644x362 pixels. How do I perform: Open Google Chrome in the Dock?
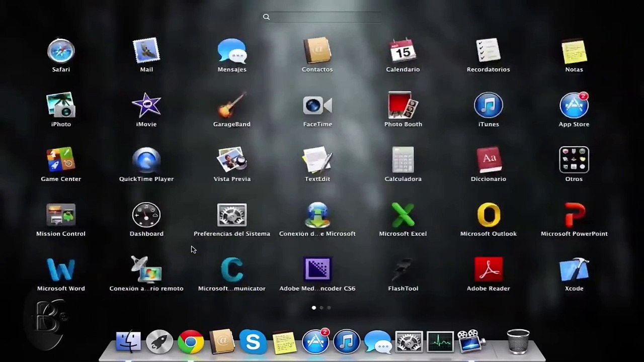point(191,342)
